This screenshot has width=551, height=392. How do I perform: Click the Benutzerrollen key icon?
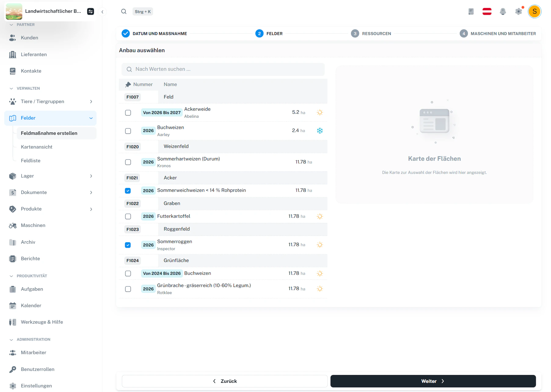(x=13, y=369)
